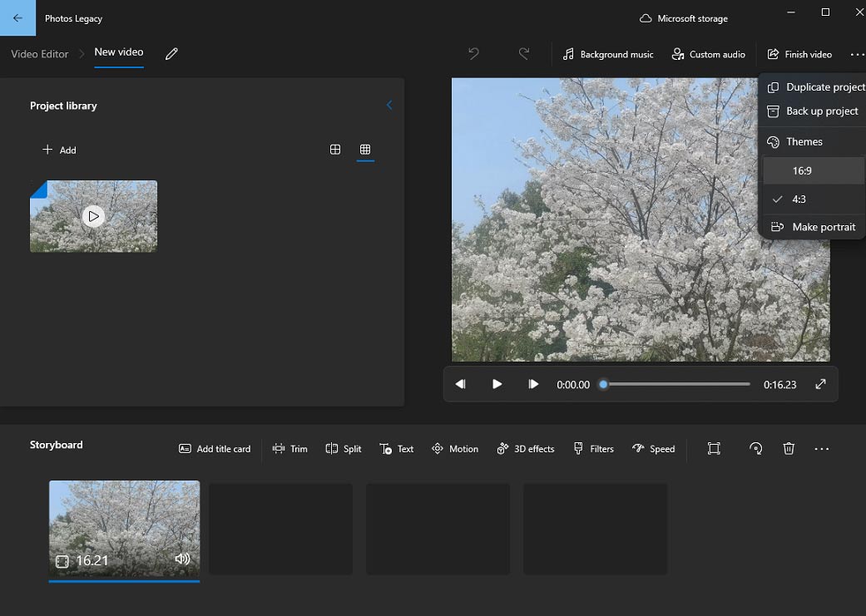The height and width of the screenshot is (616, 866).
Task: Open Video Editor breadcrumb link
Action: 40,54
